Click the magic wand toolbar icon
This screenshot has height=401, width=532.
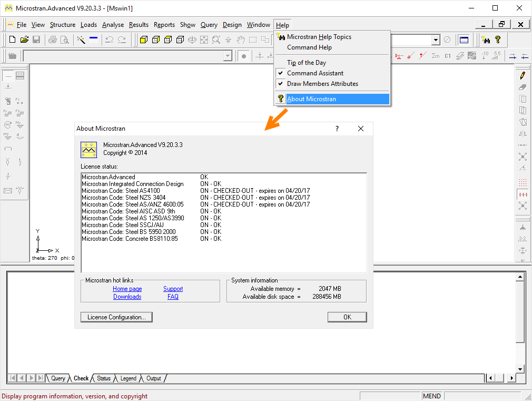point(81,40)
